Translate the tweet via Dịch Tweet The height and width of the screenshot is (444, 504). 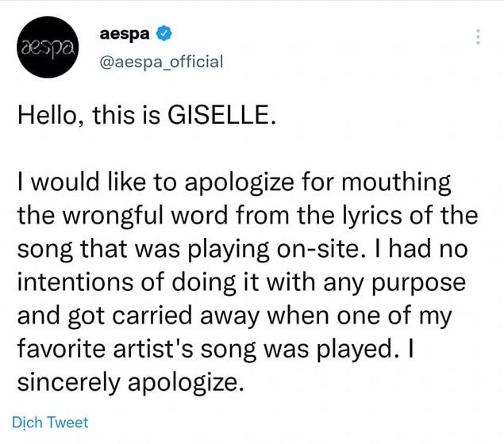tap(51, 423)
